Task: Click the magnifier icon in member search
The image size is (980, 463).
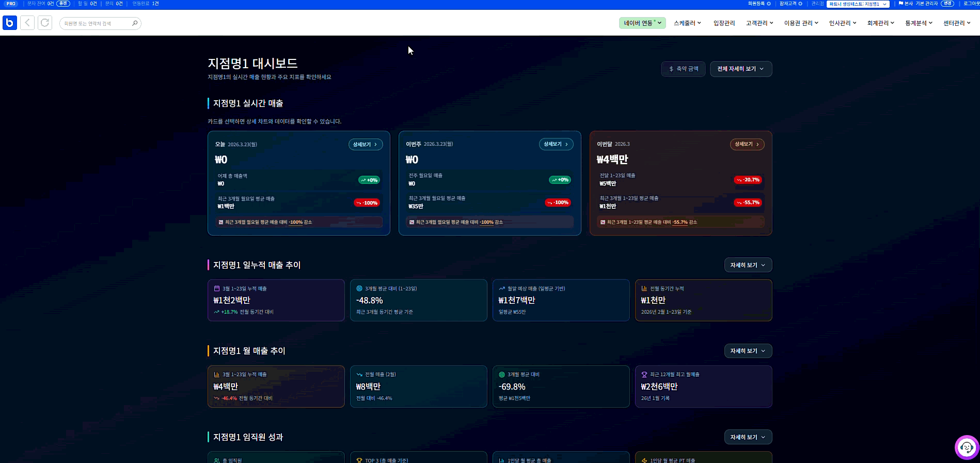Action: [135, 23]
